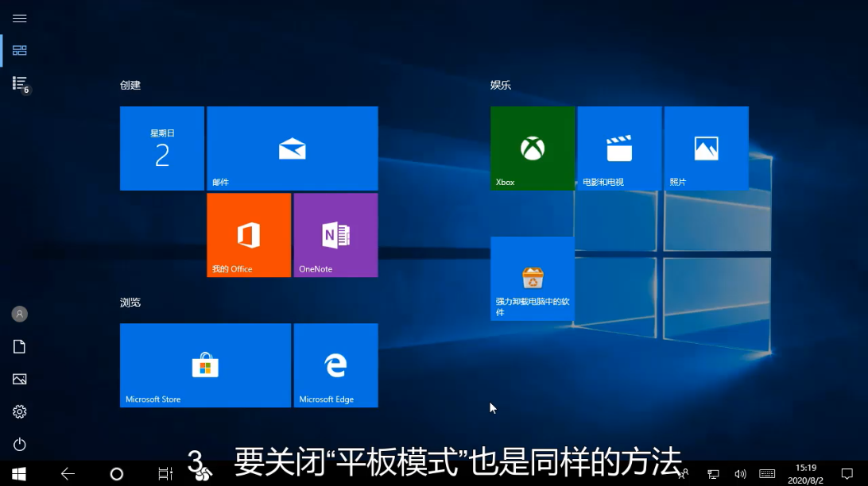Open the Xbox tile
868x486 pixels.
pyautogui.click(x=533, y=148)
